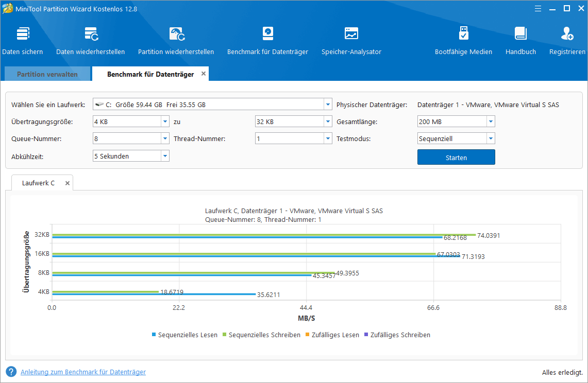Open Partition wiederherstellen tool
Screen dimensions: 588x383
point(177,40)
